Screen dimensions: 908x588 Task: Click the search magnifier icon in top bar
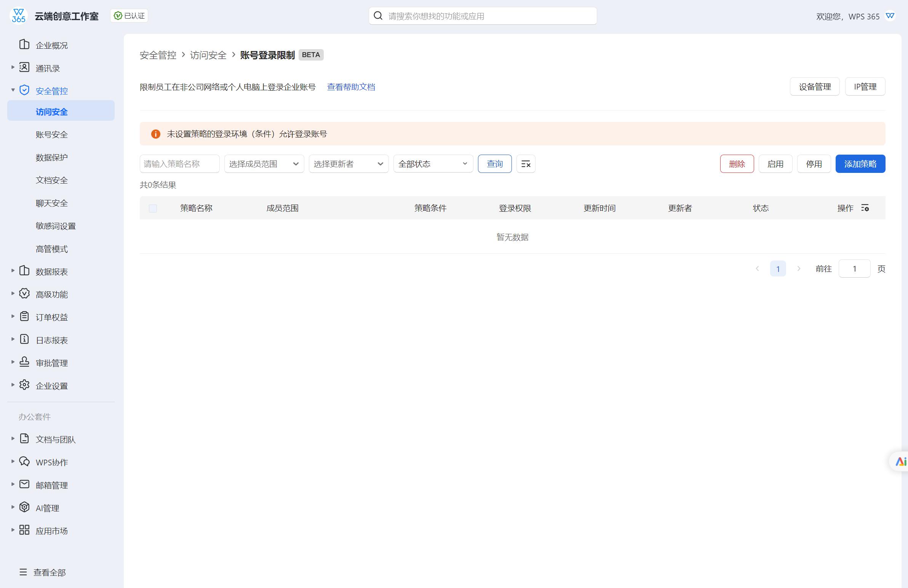(x=378, y=16)
